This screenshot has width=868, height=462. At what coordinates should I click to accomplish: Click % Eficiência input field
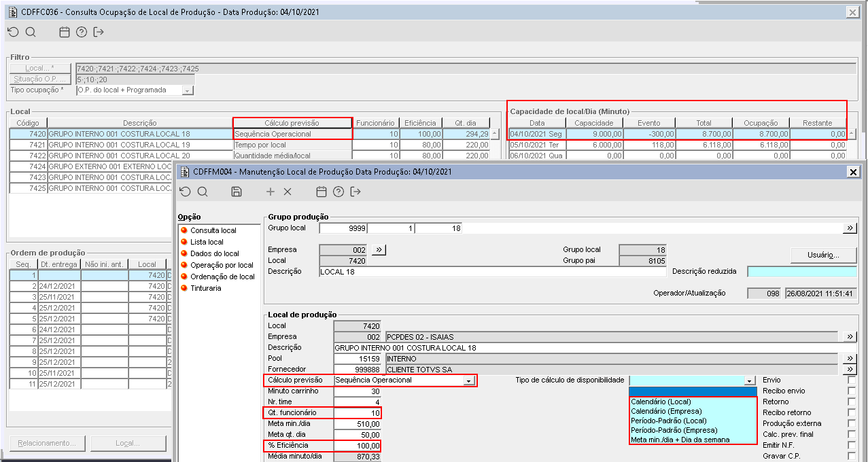coord(358,446)
